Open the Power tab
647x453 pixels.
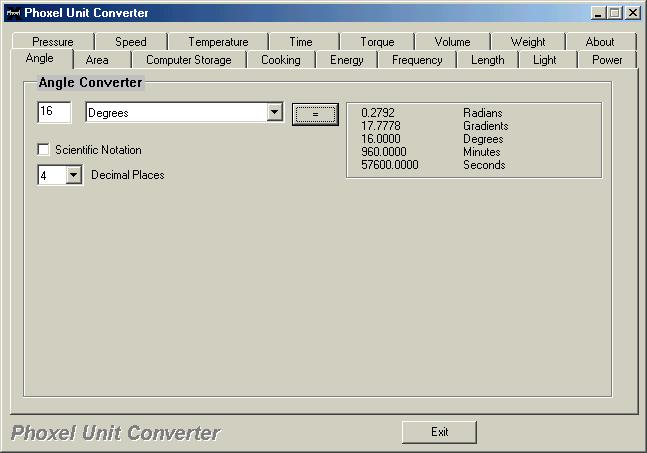tap(607, 60)
